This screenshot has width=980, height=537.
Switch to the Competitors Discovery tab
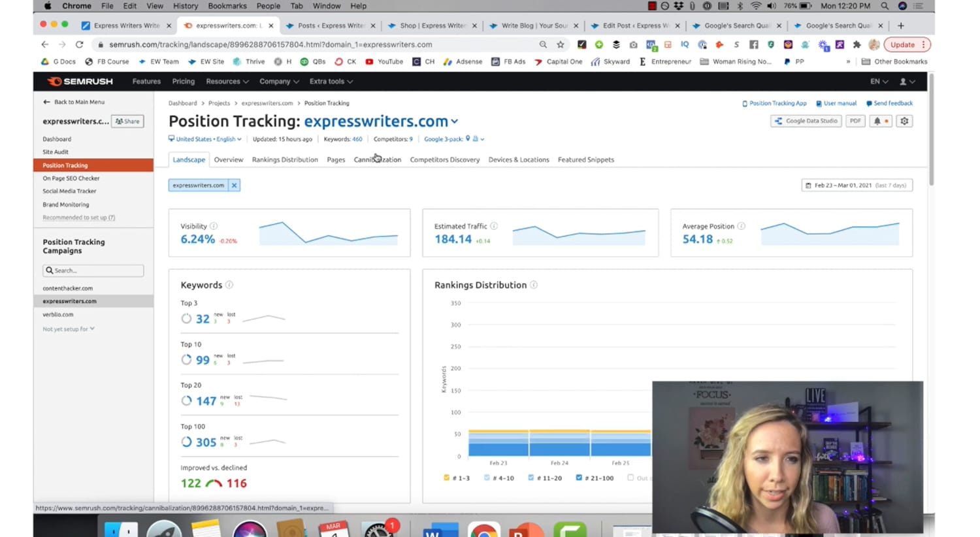pyautogui.click(x=445, y=159)
